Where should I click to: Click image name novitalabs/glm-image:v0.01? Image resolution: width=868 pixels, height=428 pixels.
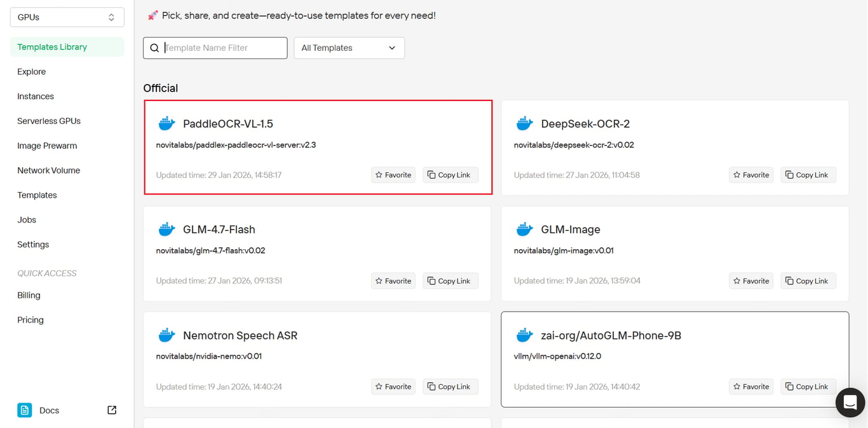click(x=564, y=251)
